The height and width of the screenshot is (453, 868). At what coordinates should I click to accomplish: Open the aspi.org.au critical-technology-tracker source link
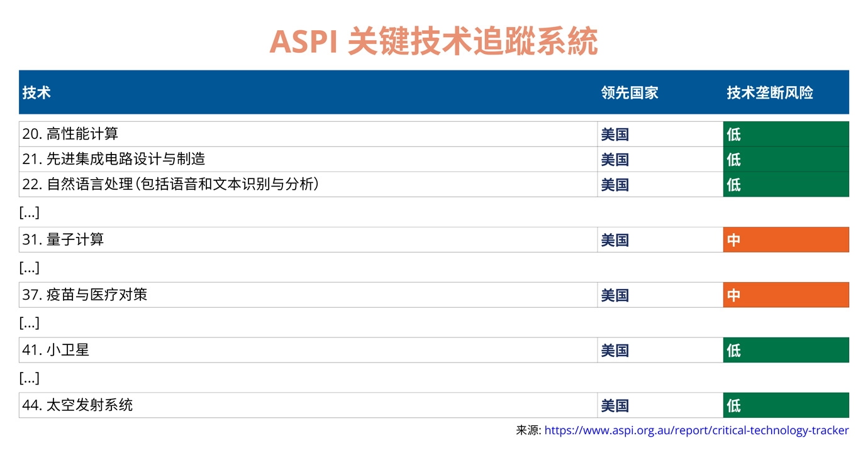click(696, 430)
